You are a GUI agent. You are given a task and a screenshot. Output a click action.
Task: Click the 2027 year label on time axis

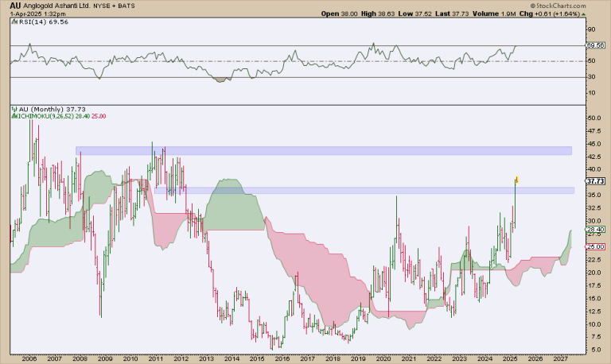tap(560, 359)
